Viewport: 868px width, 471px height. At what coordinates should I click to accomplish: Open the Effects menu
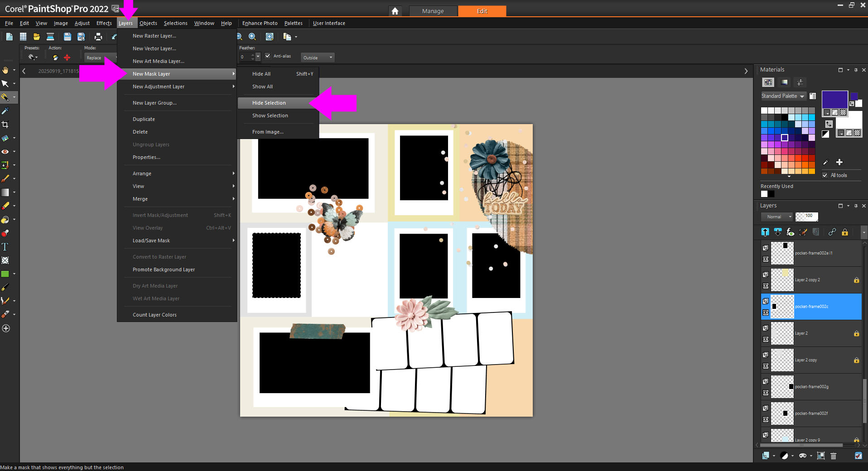[104, 23]
